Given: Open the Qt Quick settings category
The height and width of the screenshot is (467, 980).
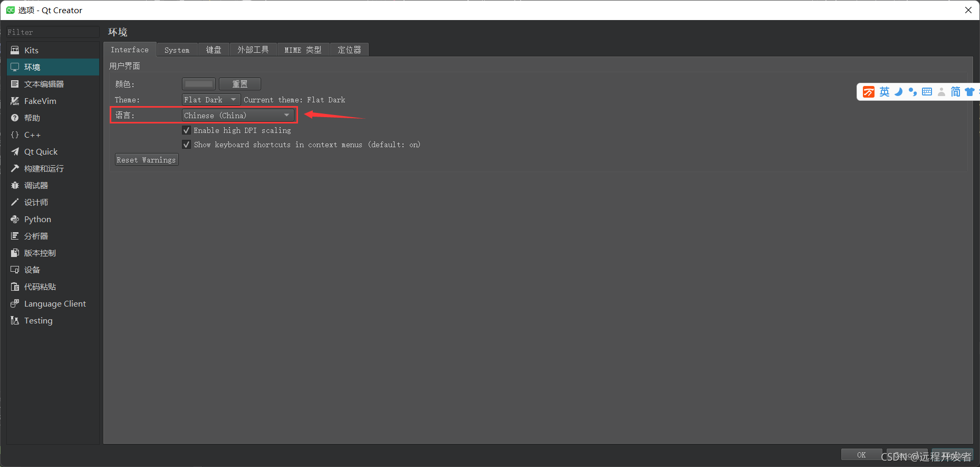Looking at the screenshot, I should [x=53, y=151].
